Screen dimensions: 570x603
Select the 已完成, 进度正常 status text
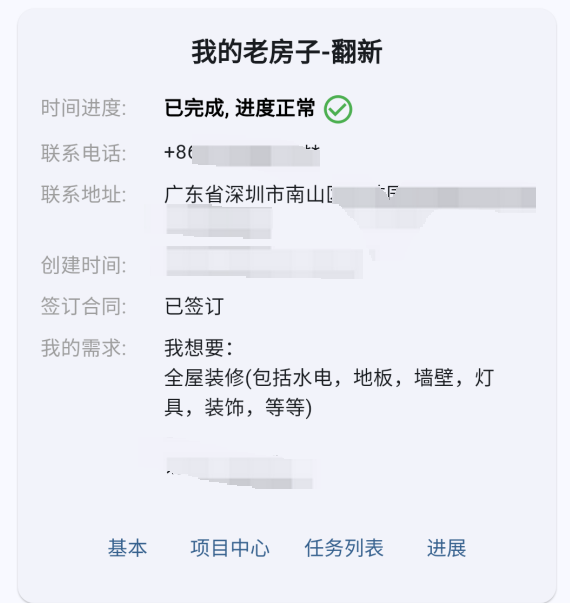(240, 108)
